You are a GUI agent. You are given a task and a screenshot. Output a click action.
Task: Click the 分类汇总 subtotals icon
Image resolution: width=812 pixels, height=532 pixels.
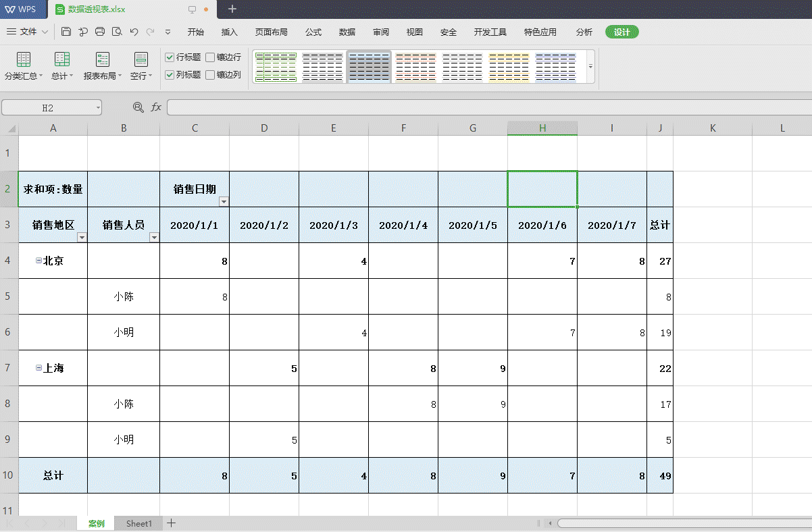coord(24,60)
